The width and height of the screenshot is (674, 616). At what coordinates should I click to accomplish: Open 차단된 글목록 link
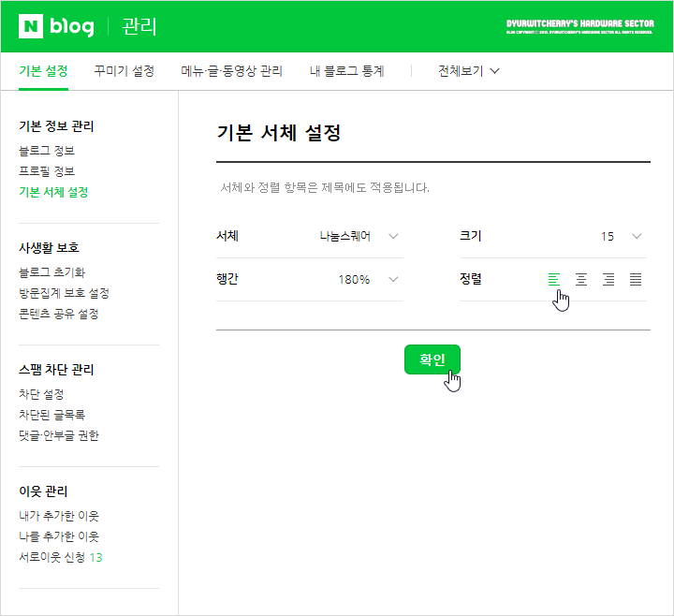coord(52,415)
